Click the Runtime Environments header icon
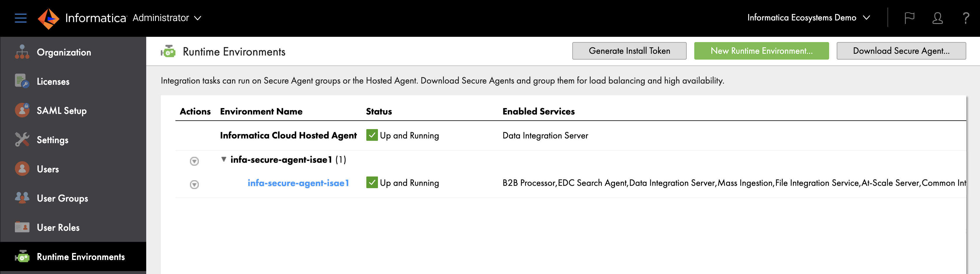The width and height of the screenshot is (980, 274). 168,51
